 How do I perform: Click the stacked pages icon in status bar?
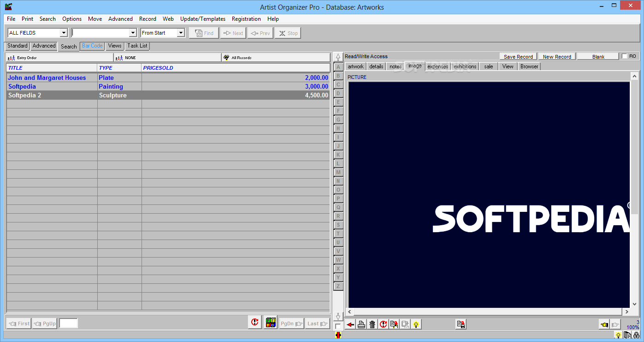coord(627,336)
